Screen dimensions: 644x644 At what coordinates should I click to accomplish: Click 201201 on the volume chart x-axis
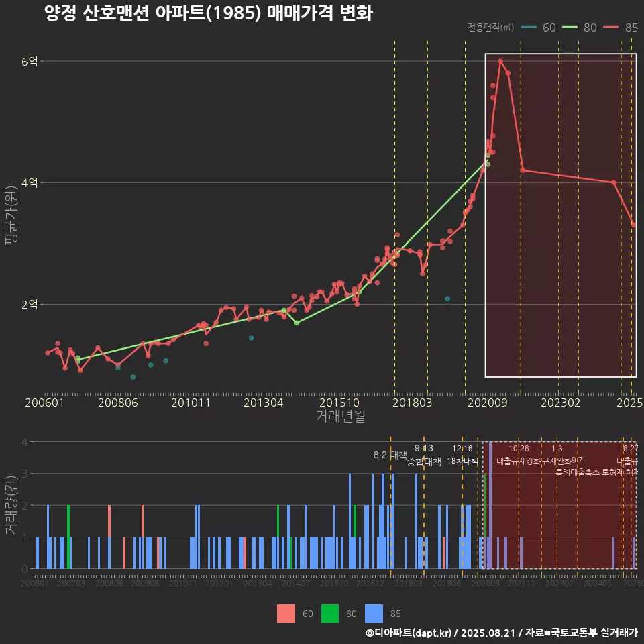[x=219, y=583]
